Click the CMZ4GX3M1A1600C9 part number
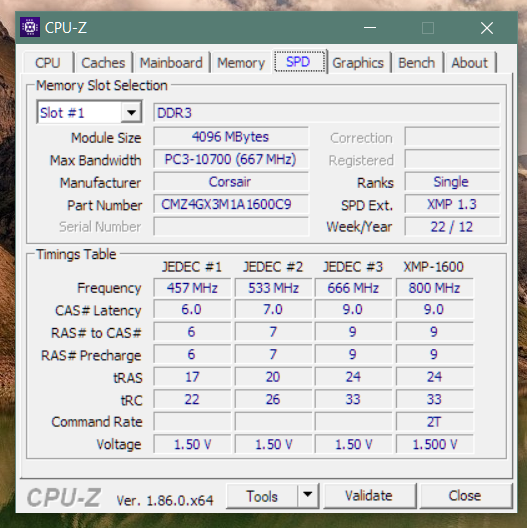527x528 pixels. [x=231, y=204]
